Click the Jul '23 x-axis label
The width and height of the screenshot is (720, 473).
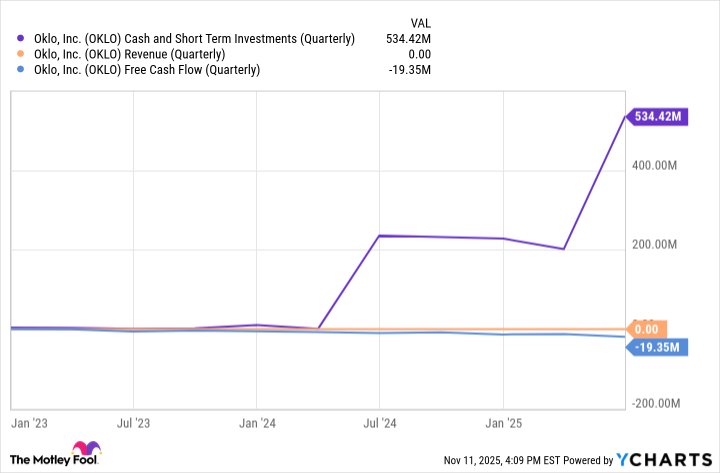133,423
